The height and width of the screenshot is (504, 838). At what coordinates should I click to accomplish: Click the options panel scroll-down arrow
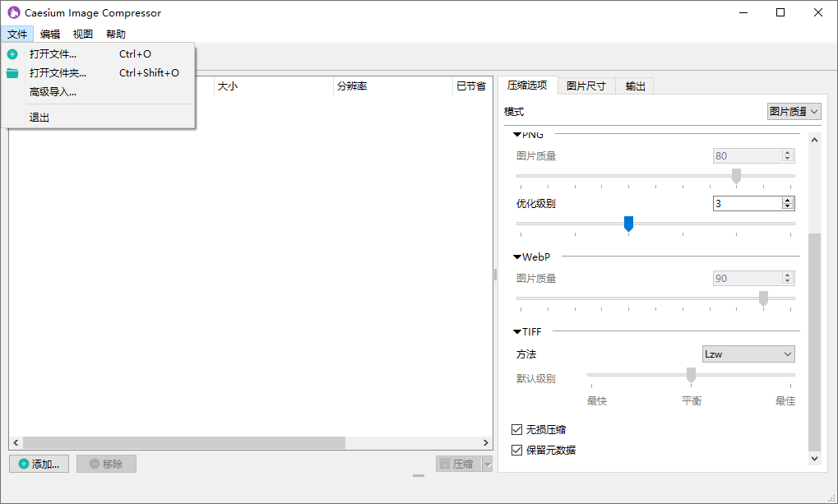814,458
